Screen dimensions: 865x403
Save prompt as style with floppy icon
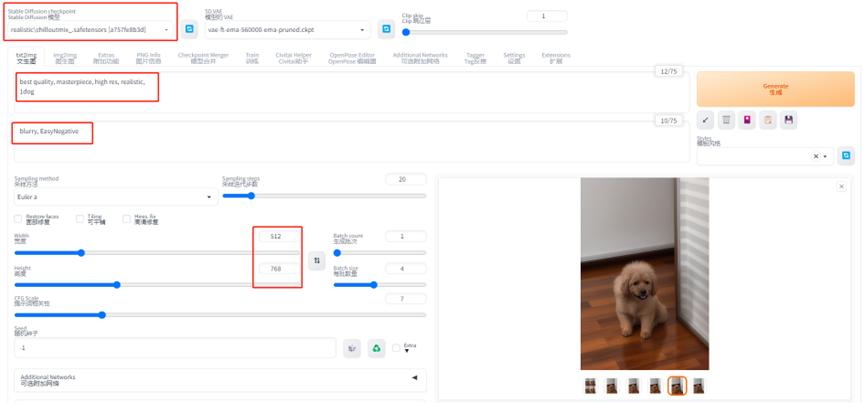pyautogui.click(x=789, y=120)
